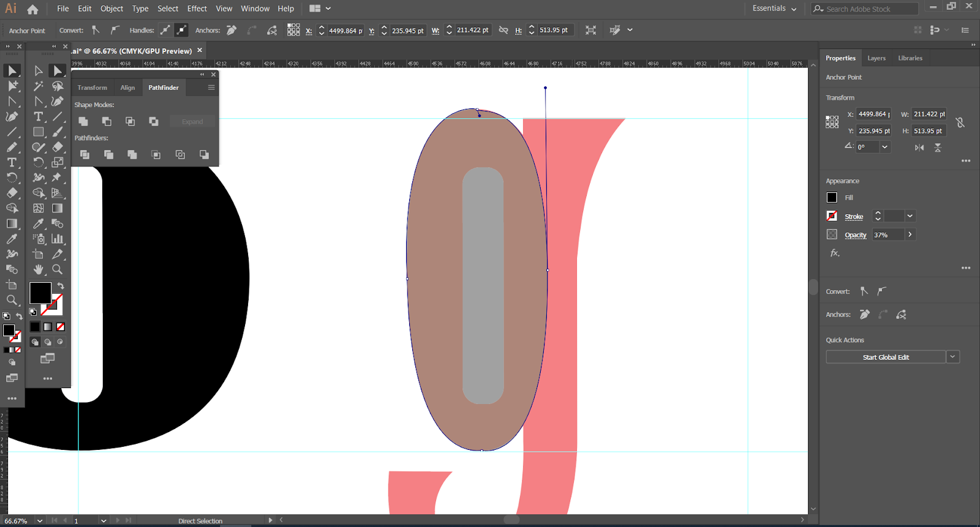Open the Home screen icon
The height and width of the screenshot is (527, 980).
tap(32, 9)
